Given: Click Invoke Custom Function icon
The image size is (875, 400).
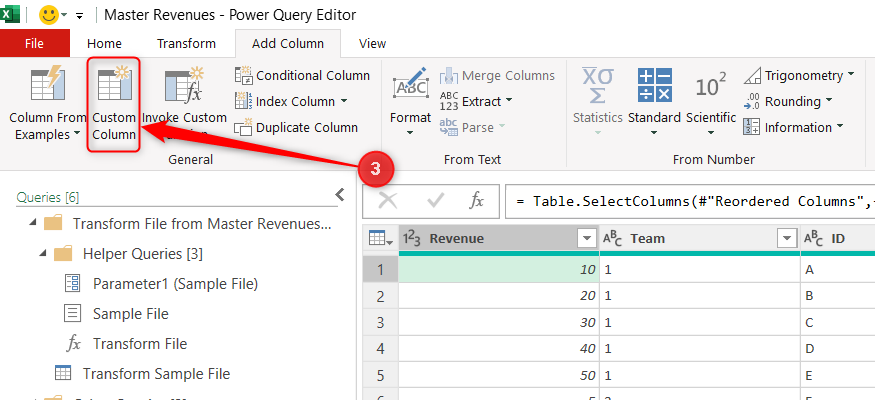Looking at the screenshot, I should pyautogui.click(x=184, y=85).
